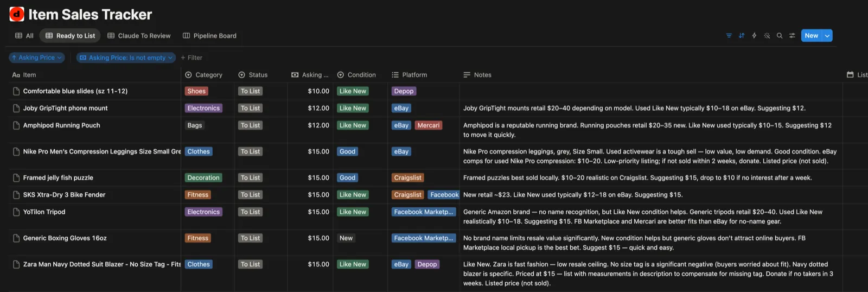Open the Pipeline Board tab
Screen dimensions: 868x292
[209, 36]
